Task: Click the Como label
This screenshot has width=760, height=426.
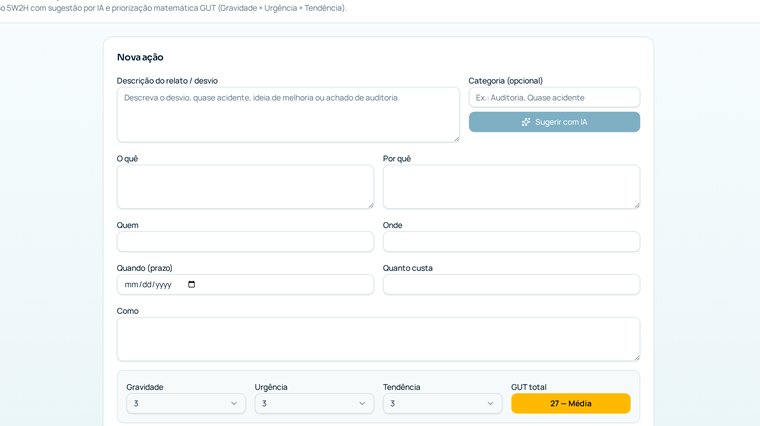Action: [x=127, y=311]
